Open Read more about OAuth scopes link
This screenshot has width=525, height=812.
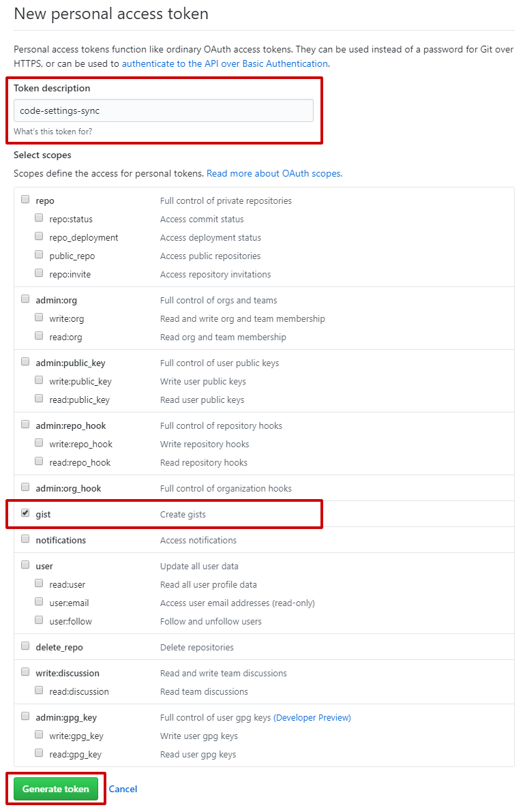click(274, 173)
